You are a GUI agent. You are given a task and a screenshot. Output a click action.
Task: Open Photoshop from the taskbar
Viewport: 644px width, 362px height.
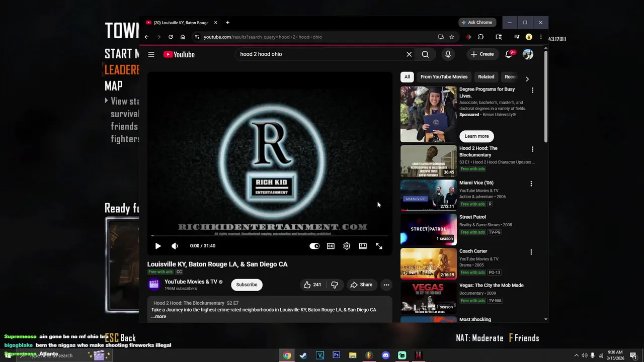[x=336, y=355]
